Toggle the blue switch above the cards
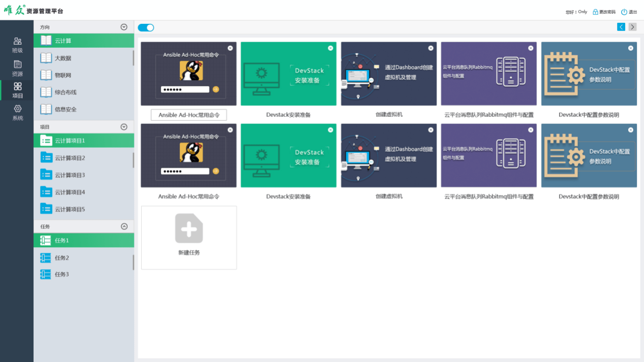 (146, 27)
